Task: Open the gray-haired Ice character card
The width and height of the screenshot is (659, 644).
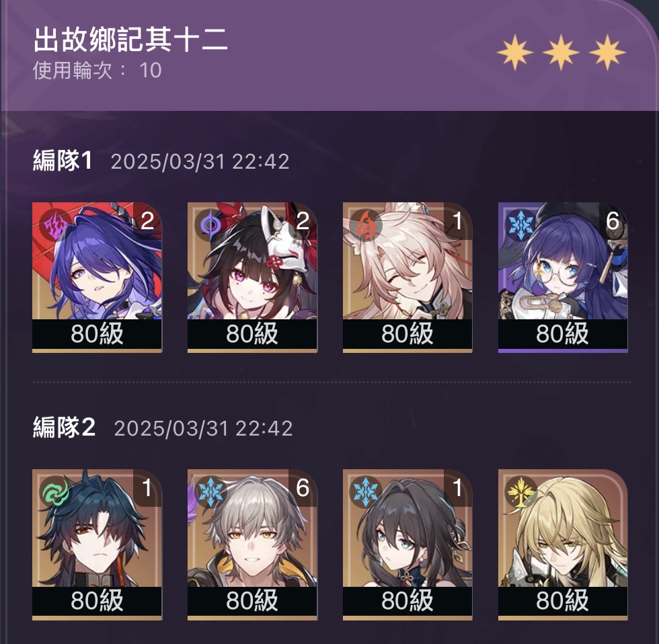Action: click(252, 545)
